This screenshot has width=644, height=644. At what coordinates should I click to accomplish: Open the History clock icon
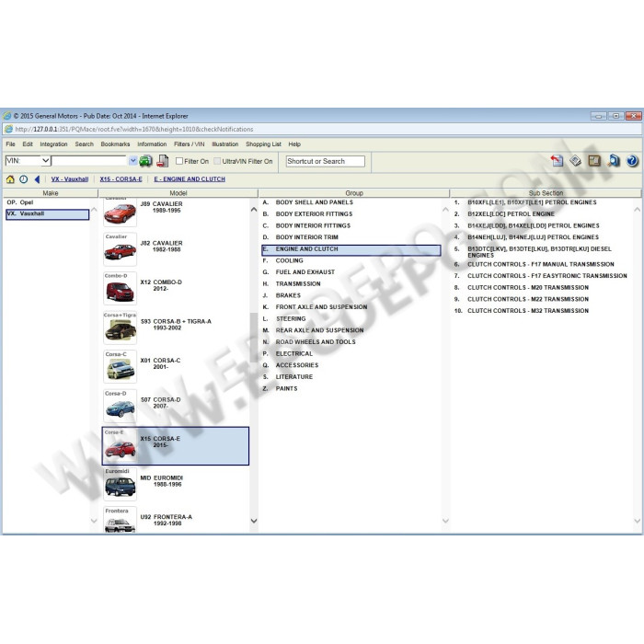[x=23, y=179]
